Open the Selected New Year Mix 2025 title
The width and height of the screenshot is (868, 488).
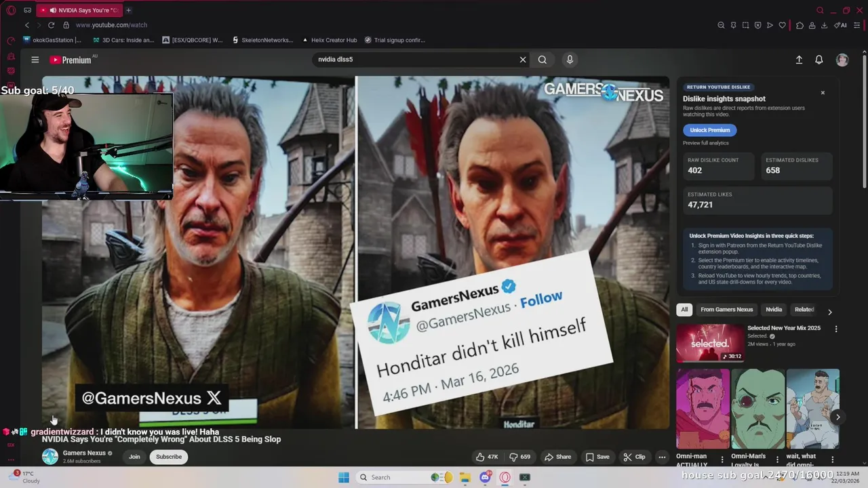(784, 328)
